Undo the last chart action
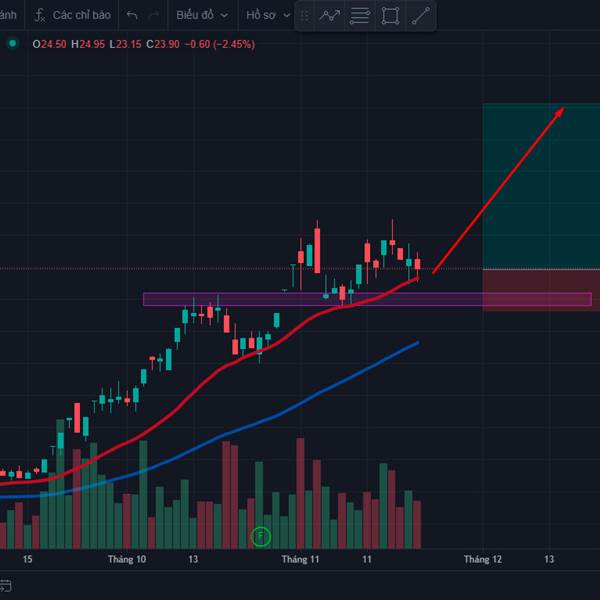 [x=132, y=15]
